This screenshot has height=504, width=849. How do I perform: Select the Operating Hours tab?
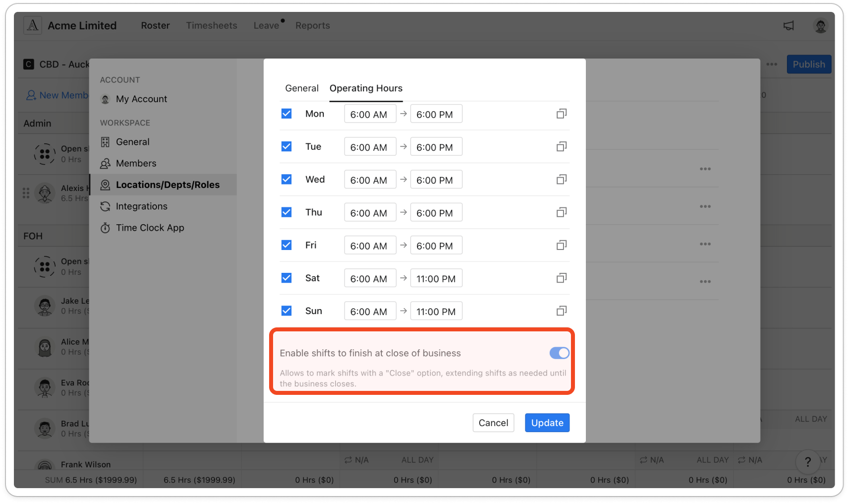tap(366, 88)
